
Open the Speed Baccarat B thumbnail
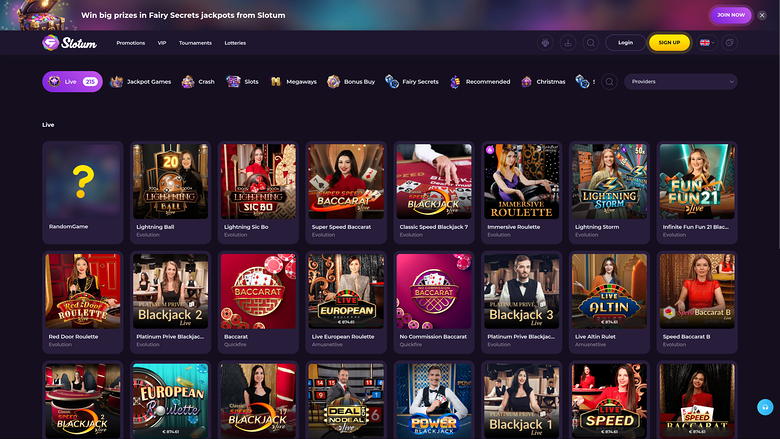pos(697,291)
